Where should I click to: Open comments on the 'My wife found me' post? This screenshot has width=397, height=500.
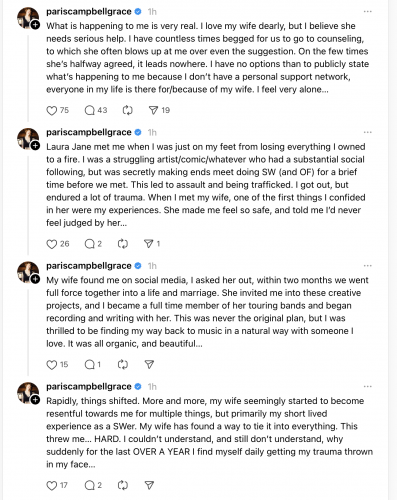tap(90, 365)
